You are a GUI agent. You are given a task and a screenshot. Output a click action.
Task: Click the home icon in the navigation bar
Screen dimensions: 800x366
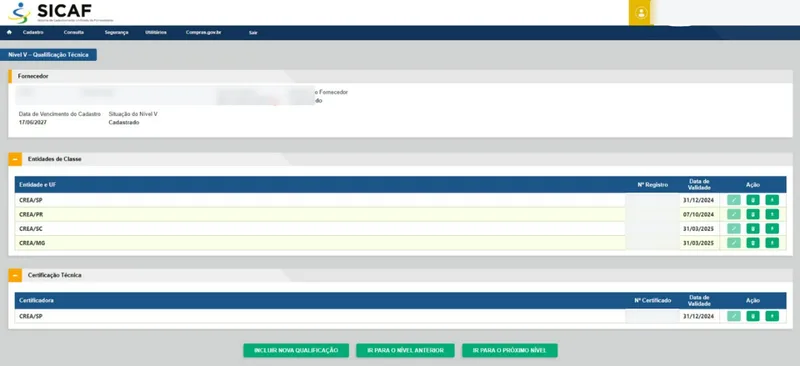[9, 32]
